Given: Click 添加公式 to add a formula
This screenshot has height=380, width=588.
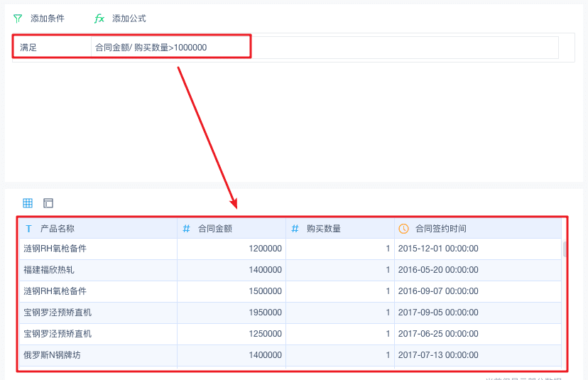Looking at the screenshot, I should tap(129, 18).
